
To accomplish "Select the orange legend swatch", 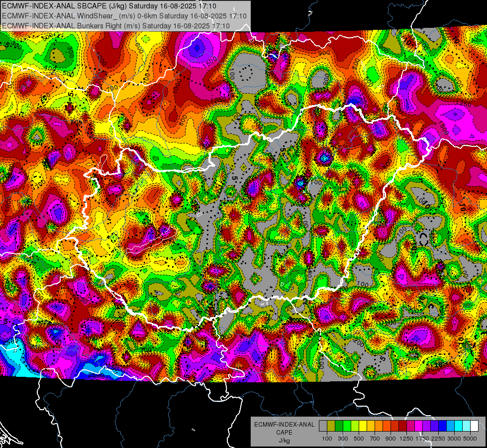I will (379, 426).
